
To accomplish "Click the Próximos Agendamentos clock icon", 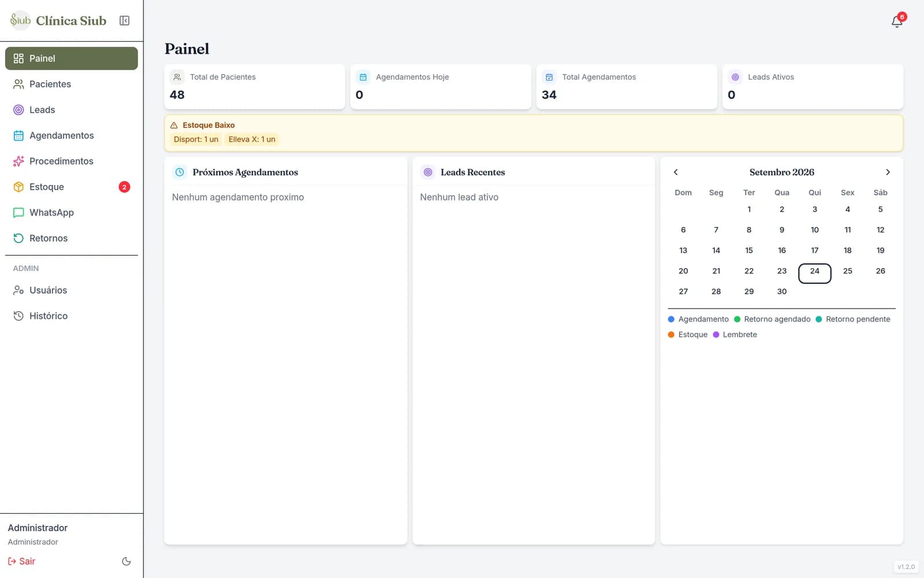I will (180, 172).
